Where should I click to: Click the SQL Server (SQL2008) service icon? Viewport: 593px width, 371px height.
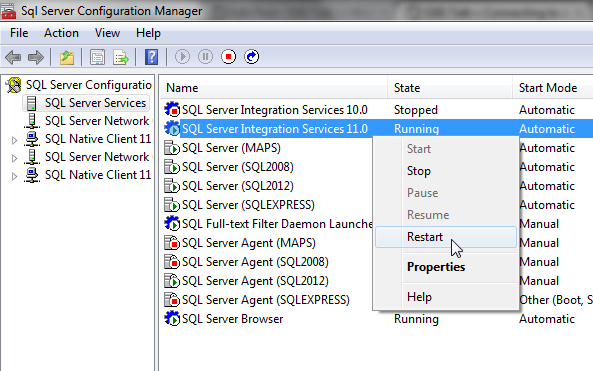click(172, 166)
